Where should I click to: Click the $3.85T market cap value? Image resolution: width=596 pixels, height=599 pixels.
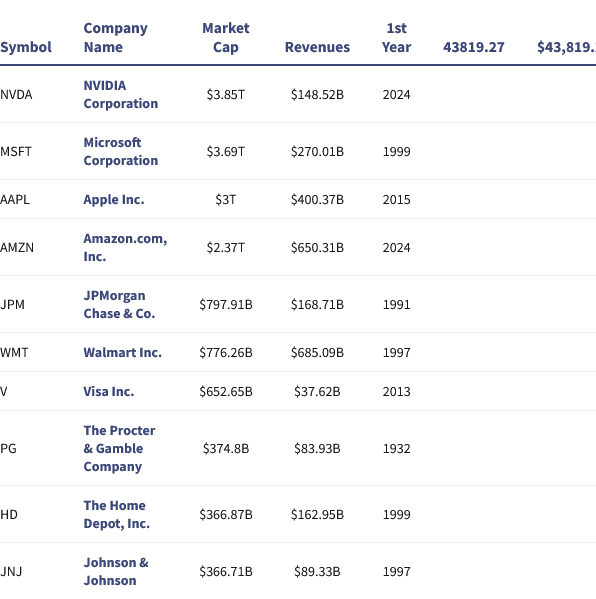pyautogui.click(x=226, y=94)
